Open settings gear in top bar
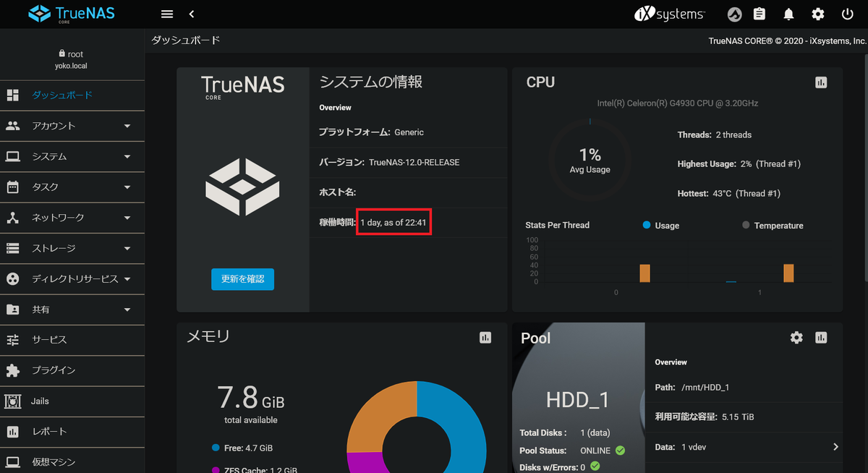Screen dimensions: 868x473 pos(818,14)
